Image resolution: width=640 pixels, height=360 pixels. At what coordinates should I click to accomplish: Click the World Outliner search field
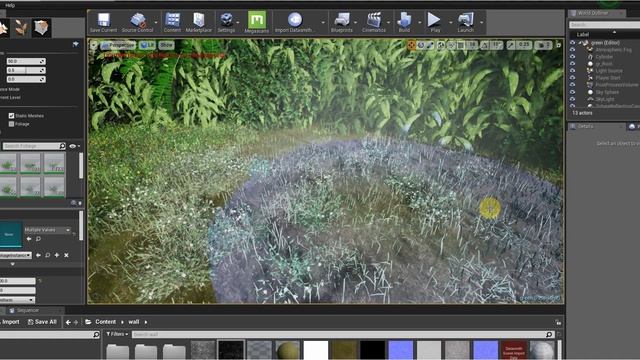604,25
